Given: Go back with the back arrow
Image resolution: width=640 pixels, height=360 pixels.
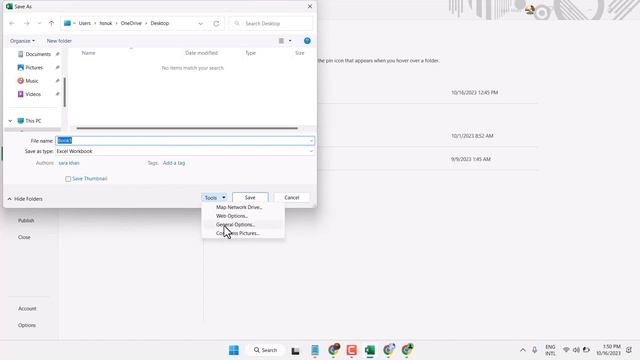Looking at the screenshot, I should coord(12,23).
